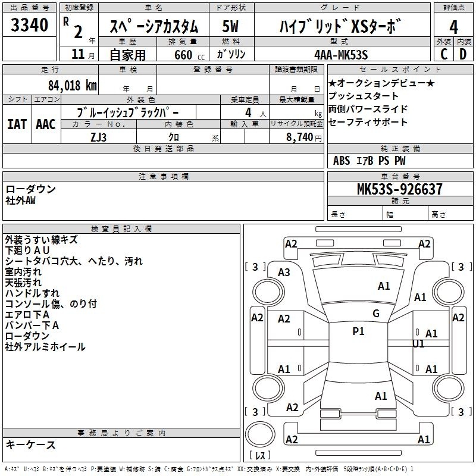Click the overall grade score 4

453,27
